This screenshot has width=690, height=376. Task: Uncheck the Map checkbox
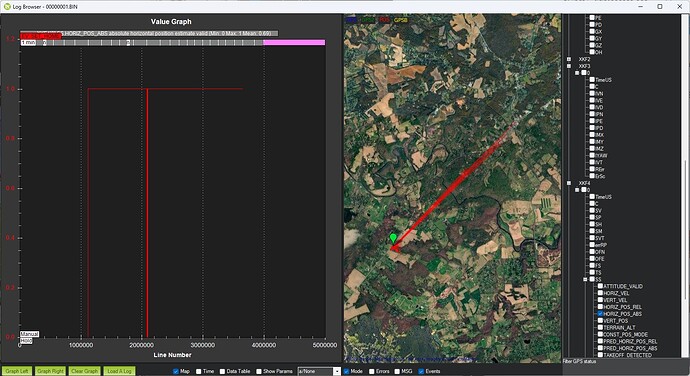coord(176,371)
